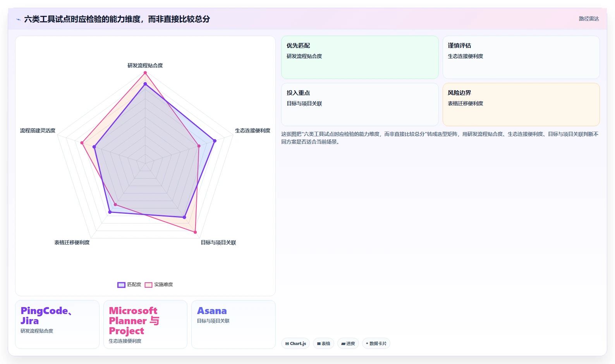Click the 表格迁移便利度 axis label on radar
This screenshot has width=615, height=364.
72,242
